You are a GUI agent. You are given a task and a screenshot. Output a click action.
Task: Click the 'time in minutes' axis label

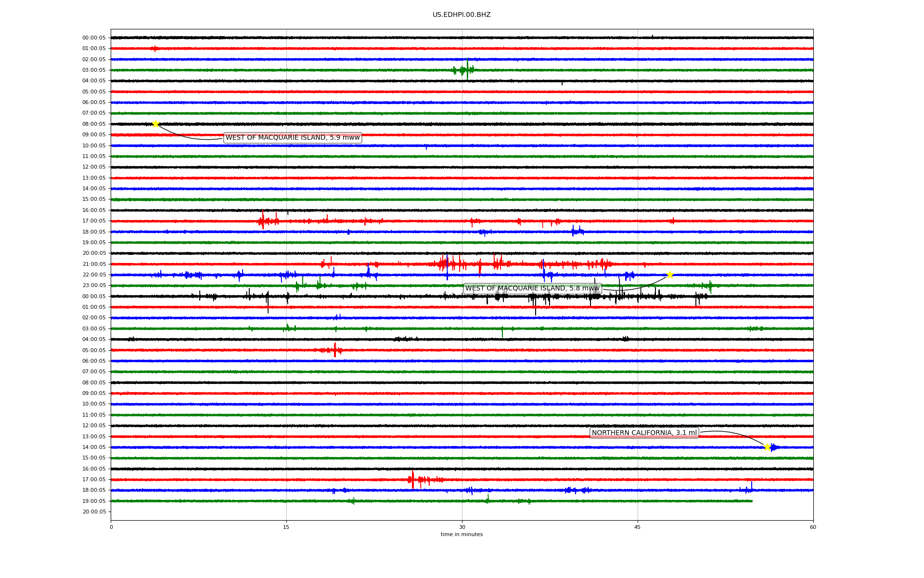tap(462, 534)
